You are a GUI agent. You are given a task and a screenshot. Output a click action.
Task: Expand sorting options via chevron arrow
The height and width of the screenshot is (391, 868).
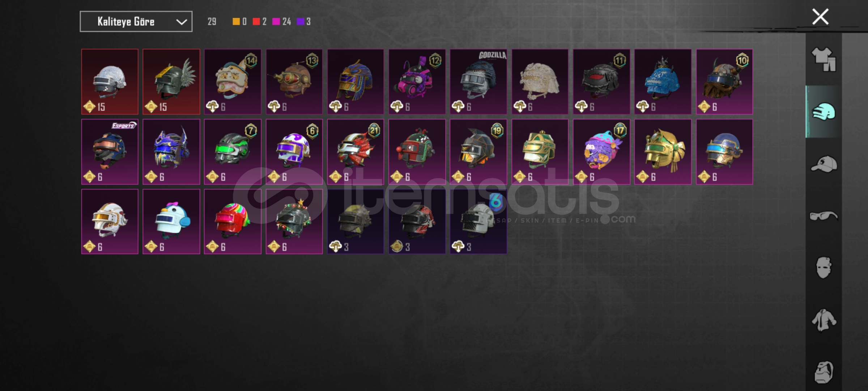point(182,22)
